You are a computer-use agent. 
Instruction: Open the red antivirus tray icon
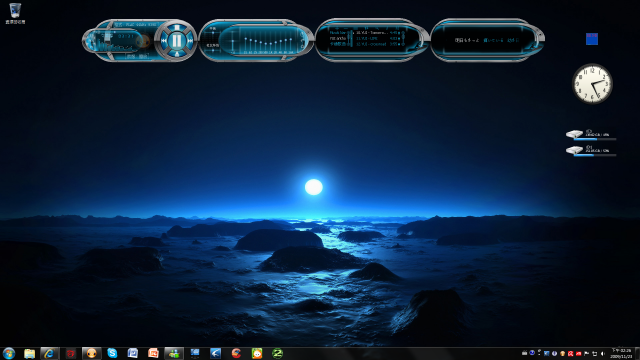(571, 353)
